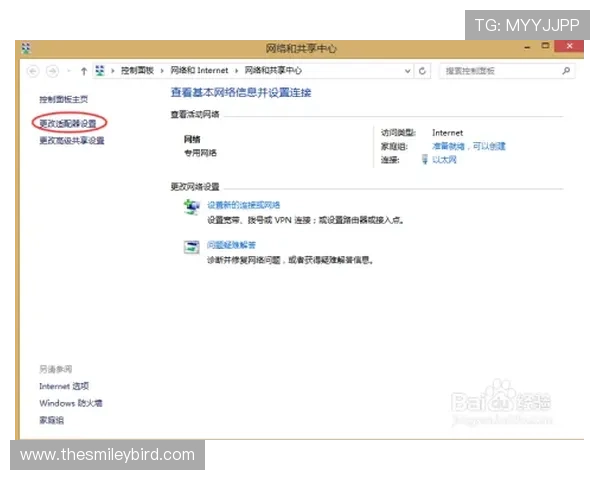Click the search magnifier icon

click(566, 71)
